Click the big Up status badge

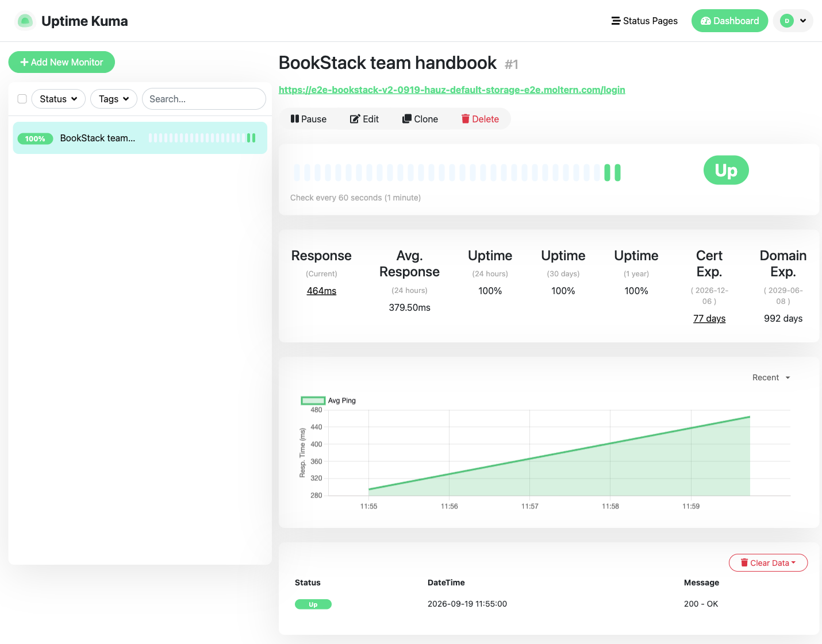(x=726, y=170)
